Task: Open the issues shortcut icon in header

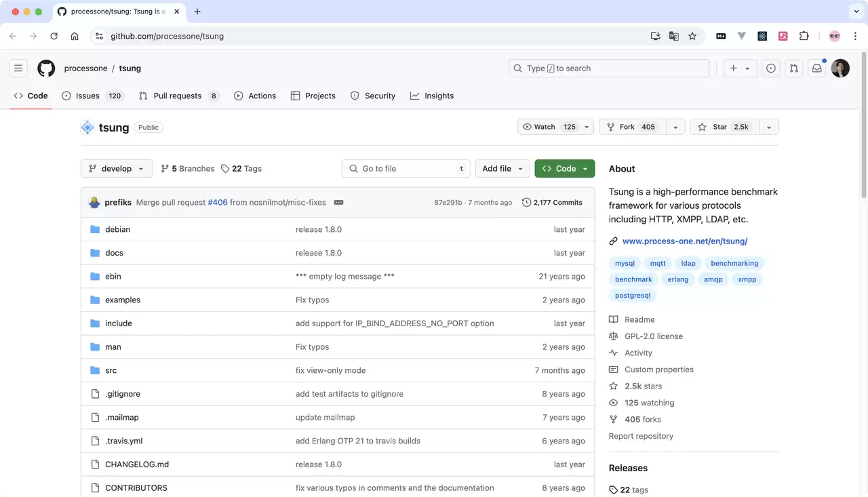Action: [x=771, y=68]
